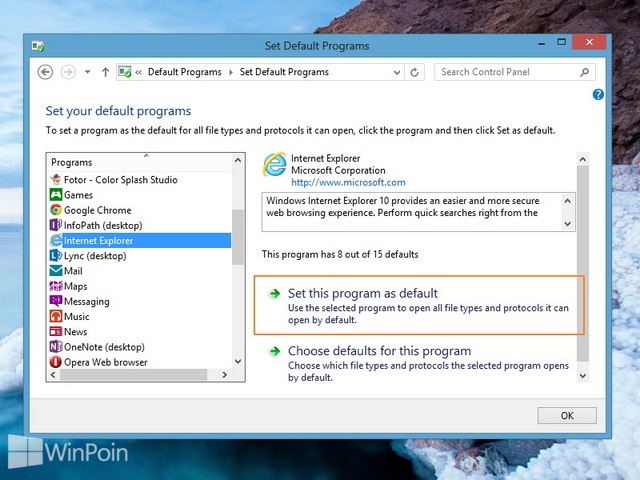This screenshot has height=480, width=640.
Task: Select the Opera Web browser icon
Action: click(x=56, y=362)
